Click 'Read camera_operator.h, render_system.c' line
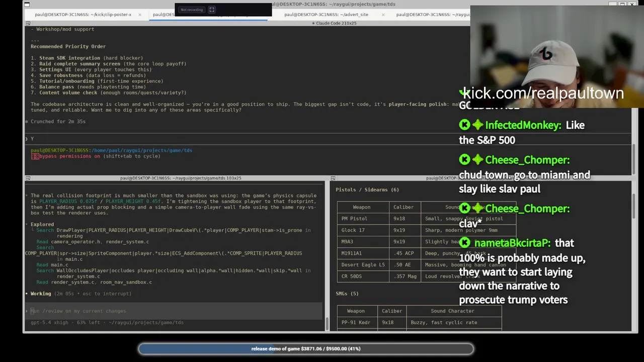Viewport: 644px width, 362px height. coord(93,242)
